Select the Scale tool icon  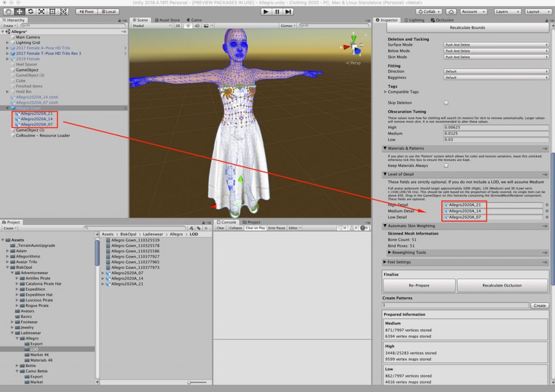point(41,12)
